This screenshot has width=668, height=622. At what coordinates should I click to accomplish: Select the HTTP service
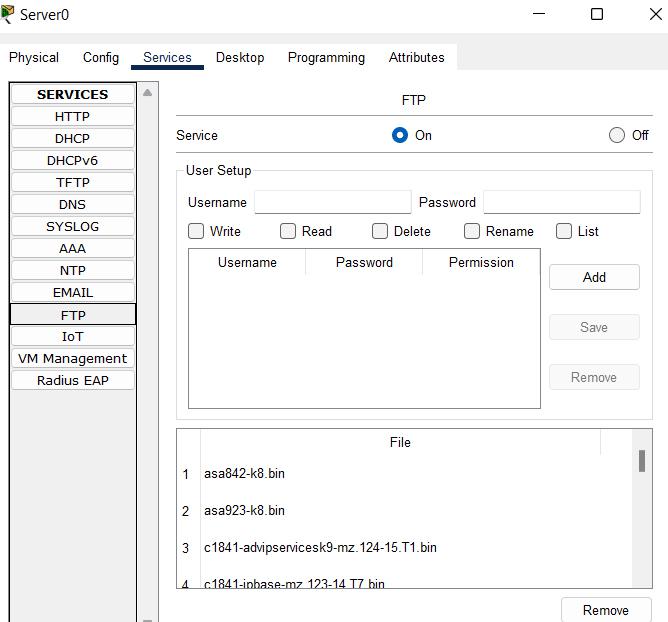pos(72,116)
